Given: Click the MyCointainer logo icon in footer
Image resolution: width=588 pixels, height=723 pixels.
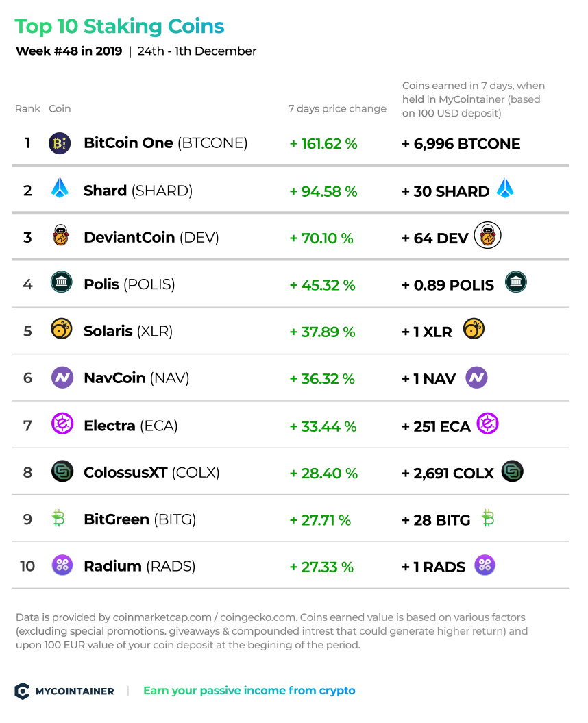Looking at the screenshot, I should [x=22, y=691].
